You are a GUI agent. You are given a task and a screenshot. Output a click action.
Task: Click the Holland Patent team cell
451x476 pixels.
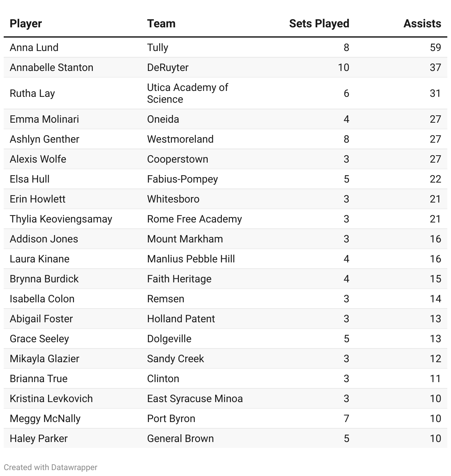[x=181, y=319]
